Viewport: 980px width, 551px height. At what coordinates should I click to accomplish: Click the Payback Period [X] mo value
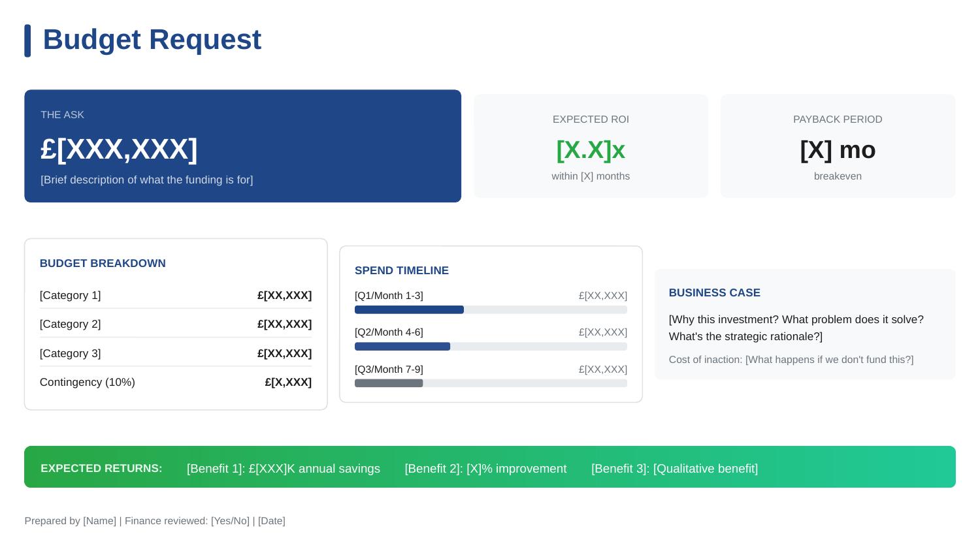837,150
